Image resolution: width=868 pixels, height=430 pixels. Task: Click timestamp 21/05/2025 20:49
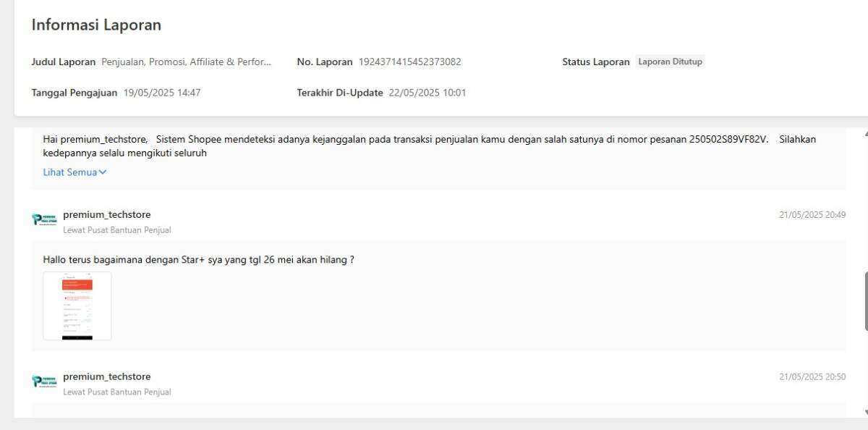click(x=812, y=214)
